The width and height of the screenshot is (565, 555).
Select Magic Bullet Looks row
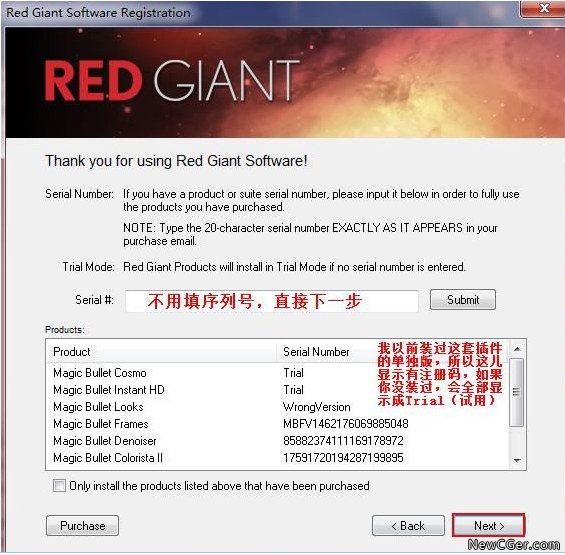point(277,407)
